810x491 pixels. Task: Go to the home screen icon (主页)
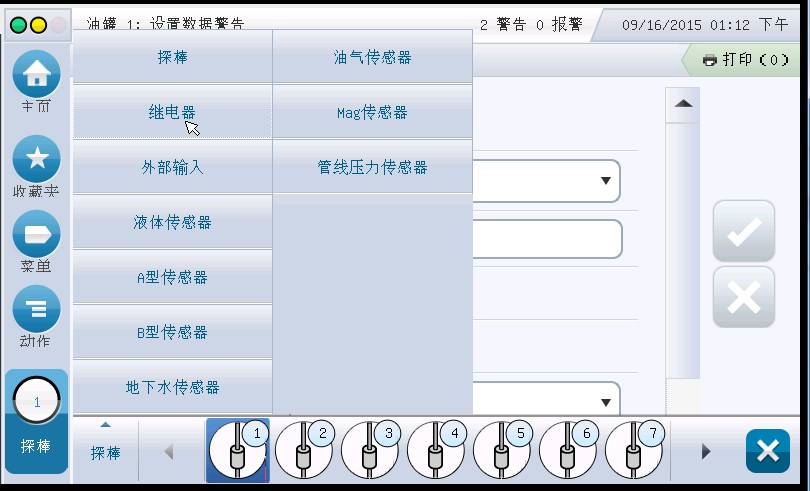click(x=36, y=75)
